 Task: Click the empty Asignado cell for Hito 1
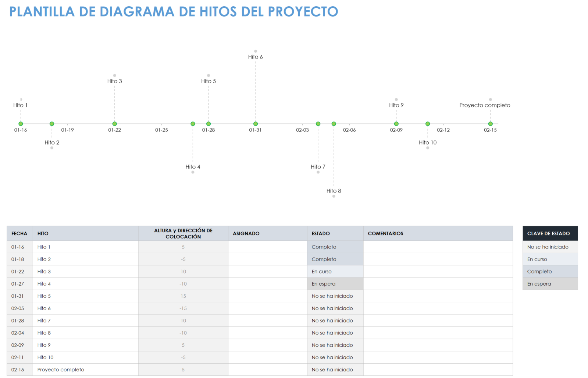tap(268, 247)
